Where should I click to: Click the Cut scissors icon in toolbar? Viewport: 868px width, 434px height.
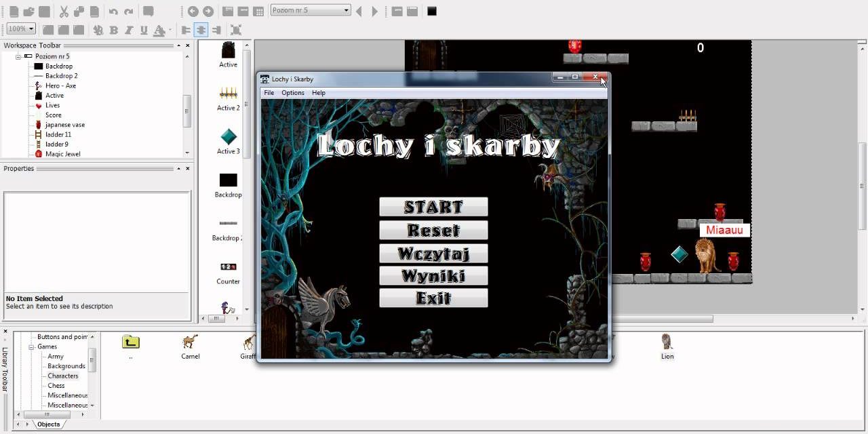coord(64,12)
